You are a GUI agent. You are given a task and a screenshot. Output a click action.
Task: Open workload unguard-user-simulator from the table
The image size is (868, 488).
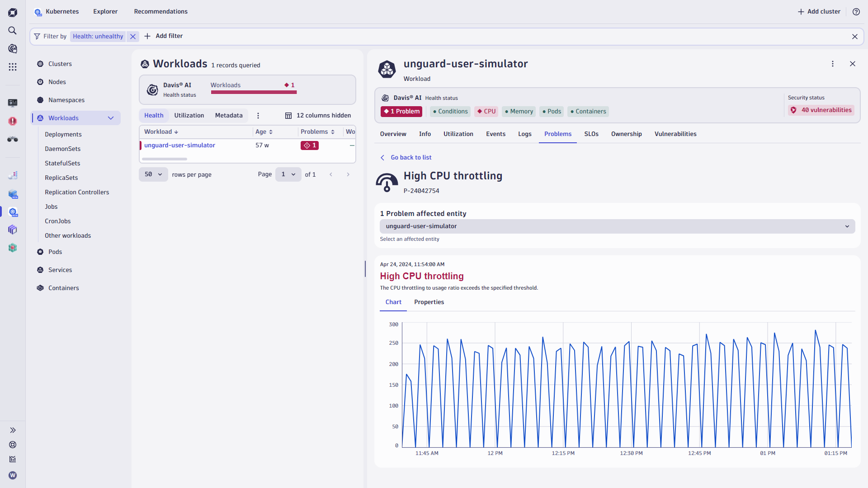coord(179,145)
